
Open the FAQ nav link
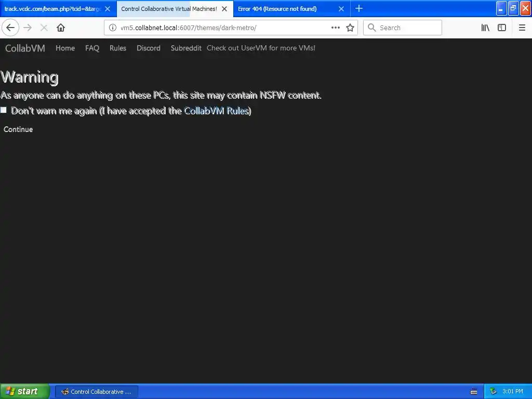pos(92,48)
